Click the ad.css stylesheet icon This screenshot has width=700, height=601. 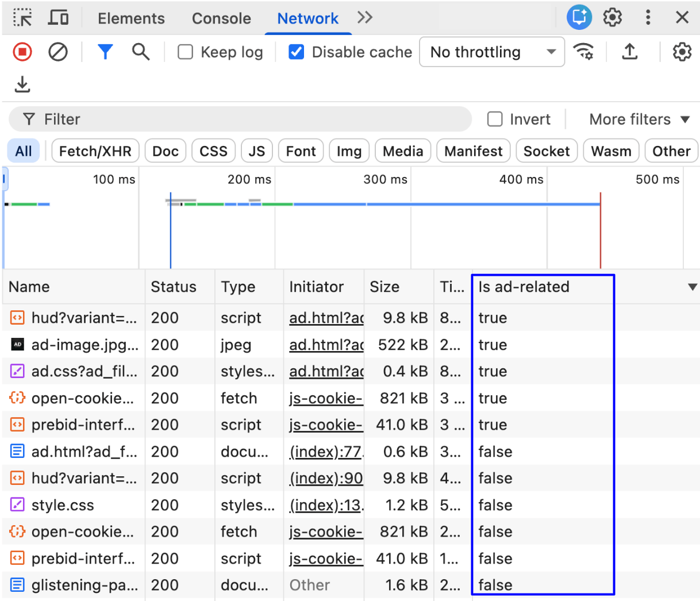point(18,371)
